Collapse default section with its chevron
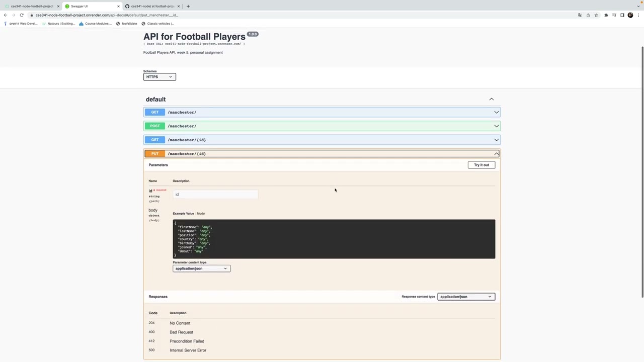This screenshot has width=644, height=362. tap(492, 99)
